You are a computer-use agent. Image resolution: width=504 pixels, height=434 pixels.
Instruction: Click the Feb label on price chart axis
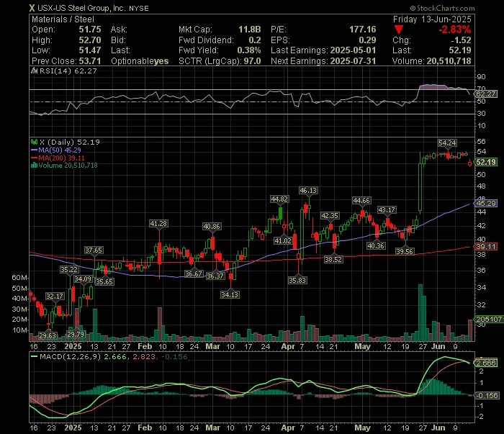click(x=145, y=347)
